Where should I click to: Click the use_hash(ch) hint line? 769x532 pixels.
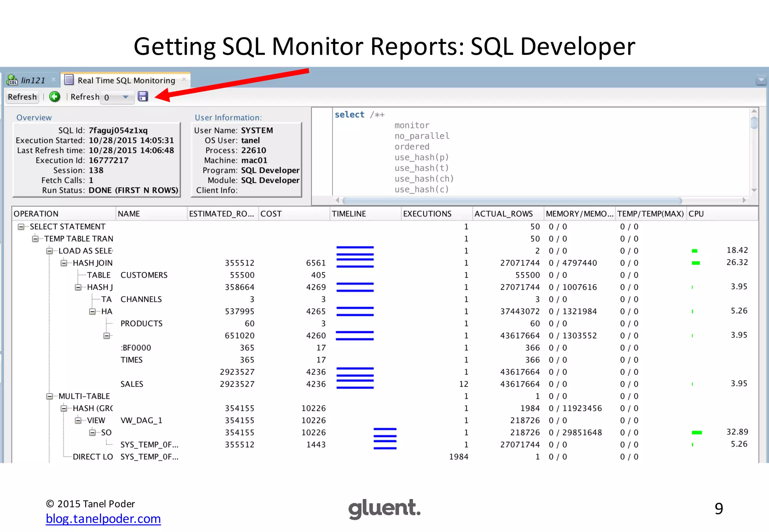click(x=424, y=179)
